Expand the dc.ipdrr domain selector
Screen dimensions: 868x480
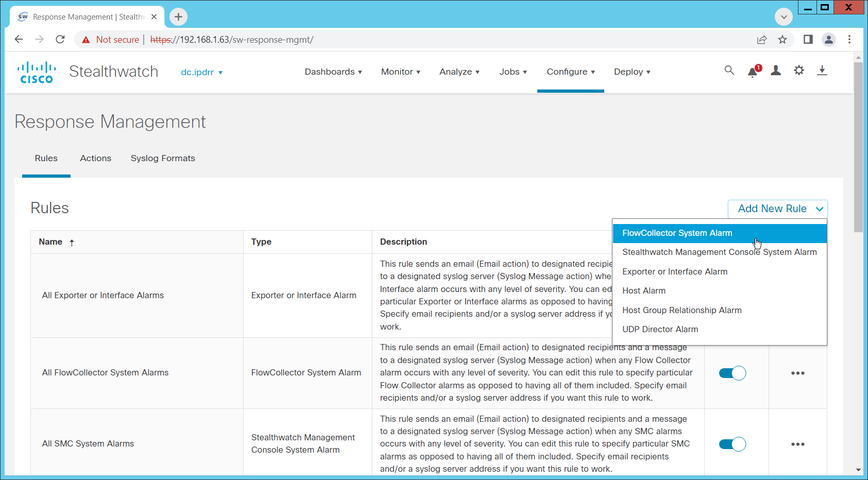(202, 72)
